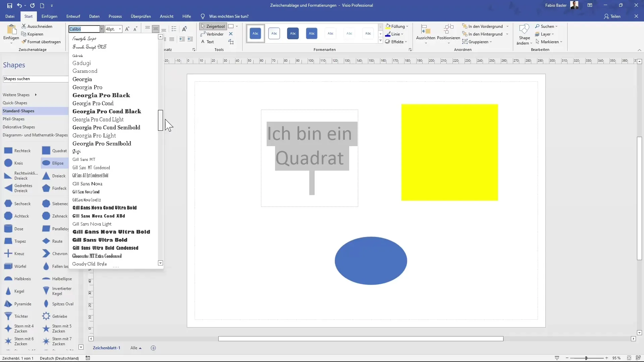Click the Was möchten Sie tun field
Image resolution: width=644 pixels, height=362 pixels.
pyautogui.click(x=229, y=16)
